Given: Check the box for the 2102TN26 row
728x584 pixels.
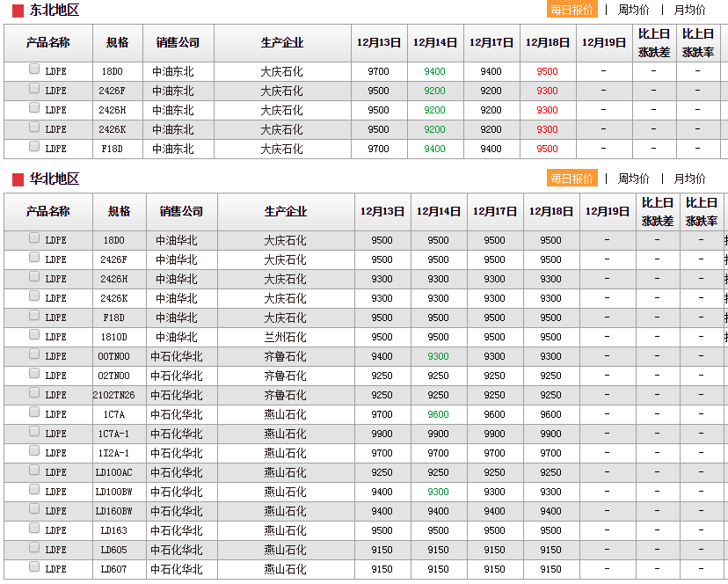Looking at the screenshot, I should (x=34, y=392).
